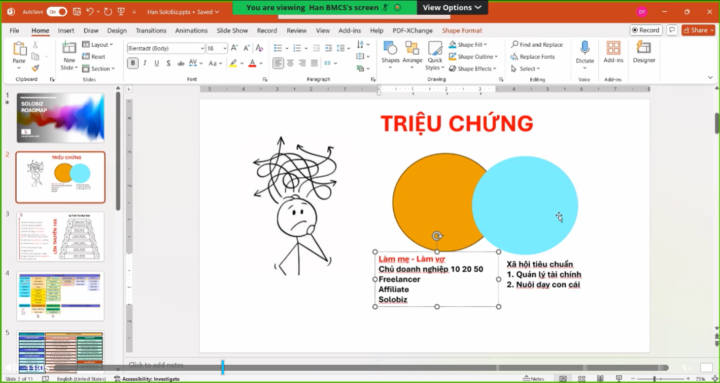Toggle Bold formatting

[x=133, y=63]
